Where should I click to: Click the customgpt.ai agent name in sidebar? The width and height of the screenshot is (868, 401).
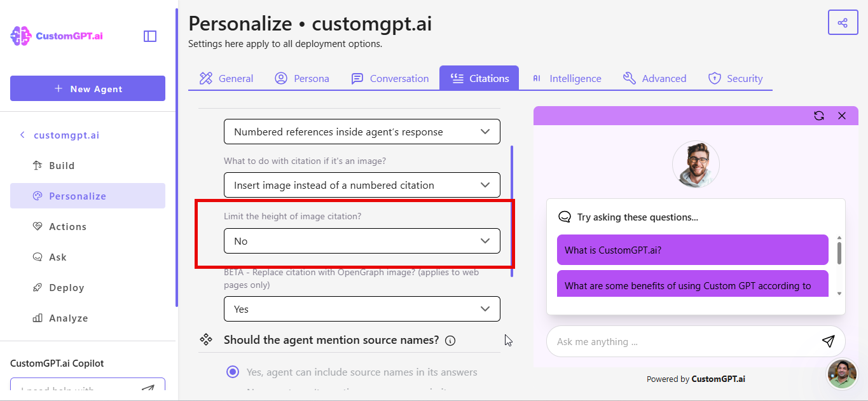pyautogui.click(x=67, y=135)
